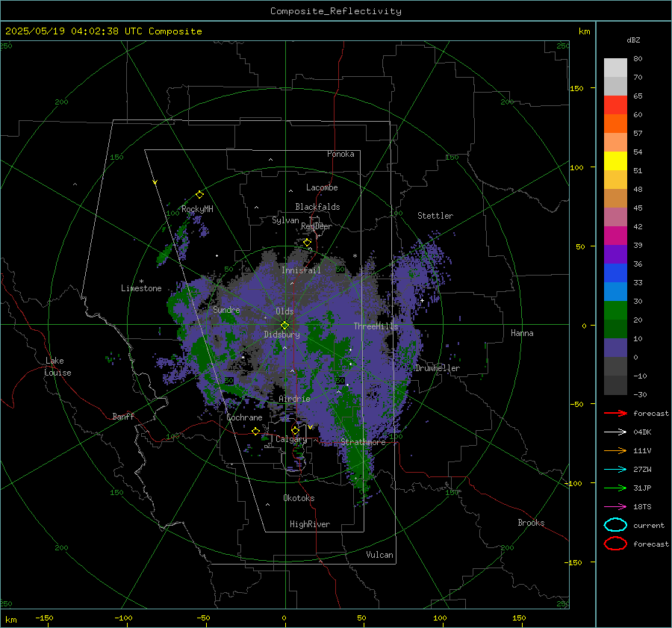The height and width of the screenshot is (628, 672).
Task: Click the Limestone label
Action: [x=141, y=288]
